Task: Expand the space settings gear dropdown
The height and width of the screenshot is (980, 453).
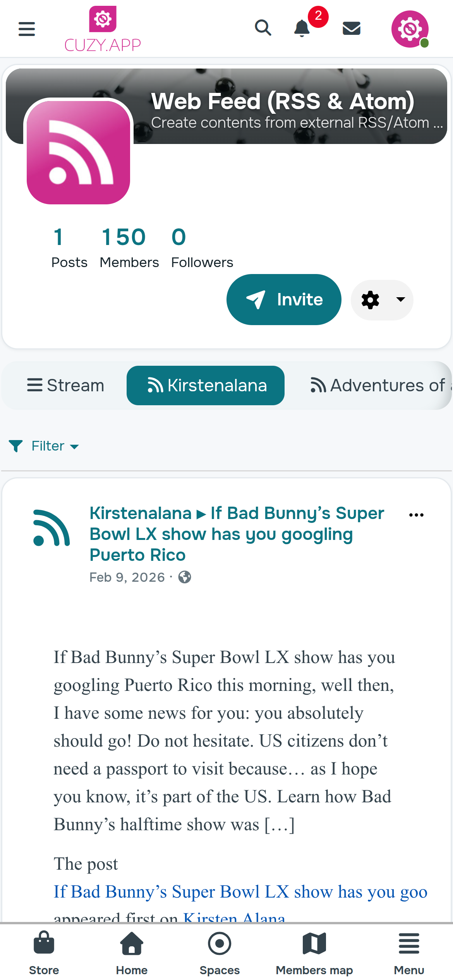Action: click(x=382, y=300)
